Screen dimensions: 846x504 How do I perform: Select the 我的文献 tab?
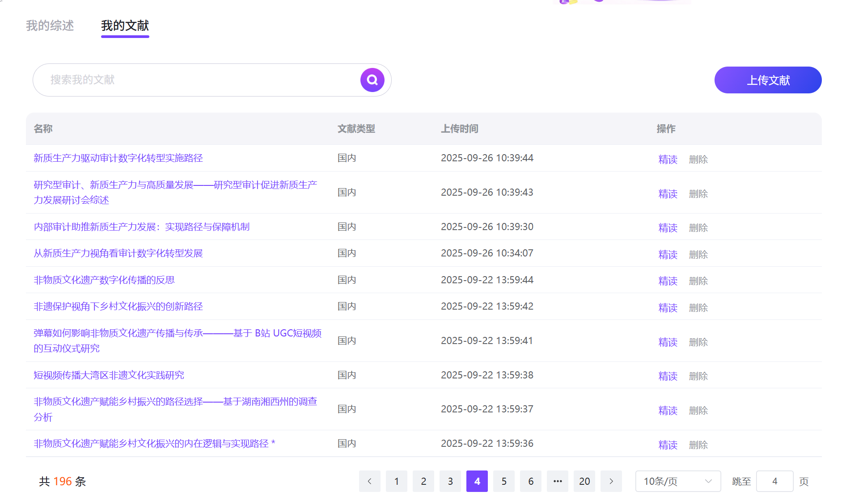125,26
